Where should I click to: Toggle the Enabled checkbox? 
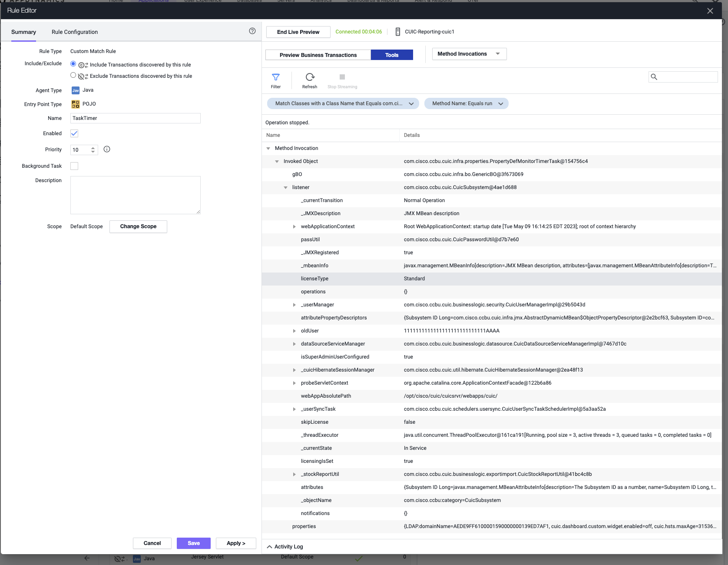(x=74, y=133)
